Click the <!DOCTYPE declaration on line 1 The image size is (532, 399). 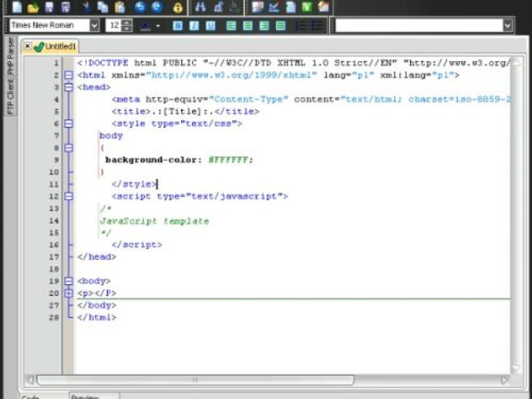103,63
